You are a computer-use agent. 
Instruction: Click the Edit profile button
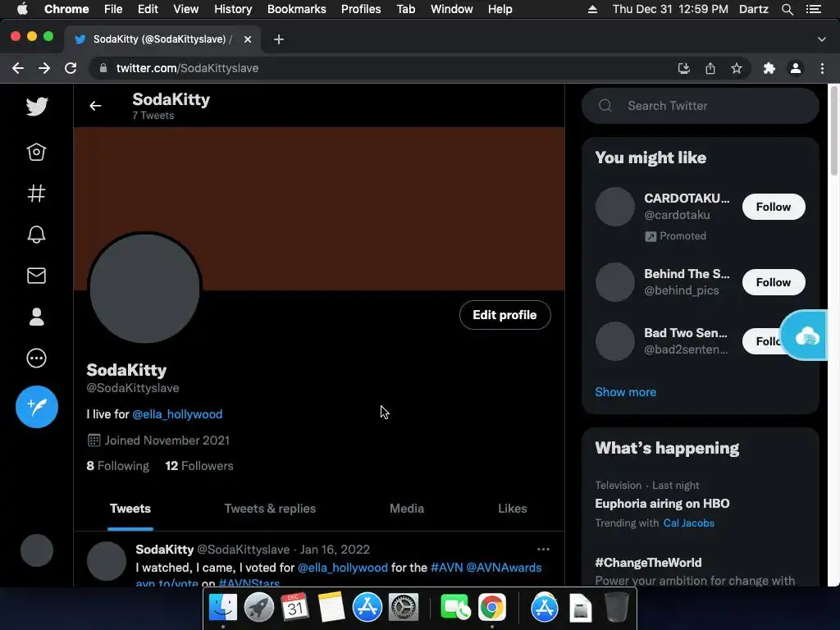(x=504, y=315)
